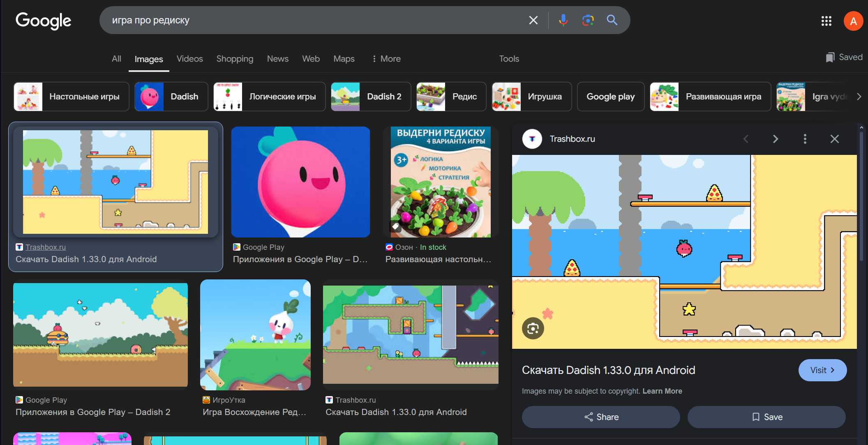Expand the More search categories menu

click(386, 59)
